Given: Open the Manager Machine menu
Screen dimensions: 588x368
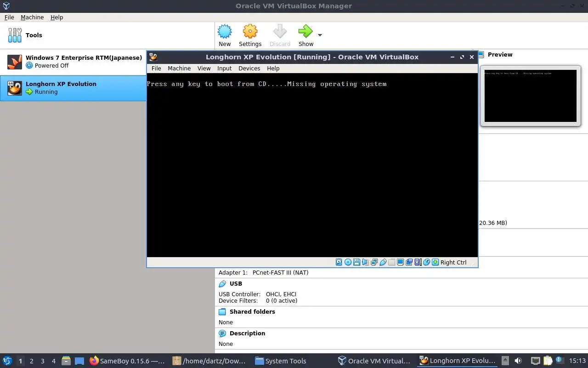Looking at the screenshot, I should click(x=32, y=17).
